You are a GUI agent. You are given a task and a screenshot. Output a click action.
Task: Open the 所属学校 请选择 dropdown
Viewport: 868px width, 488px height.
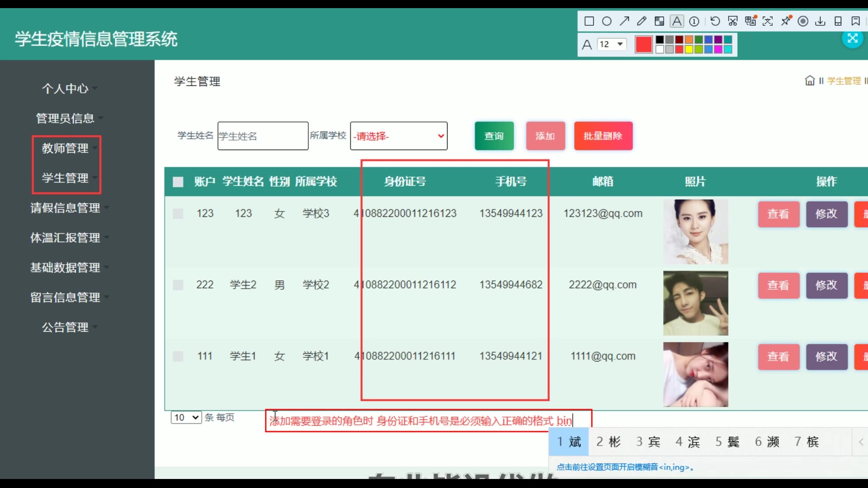tap(399, 136)
